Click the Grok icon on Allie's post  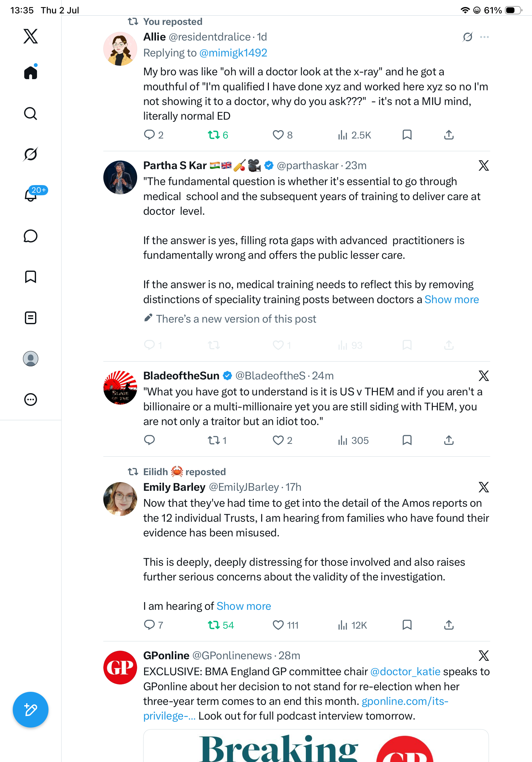pyautogui.click(x=468, y=37)
